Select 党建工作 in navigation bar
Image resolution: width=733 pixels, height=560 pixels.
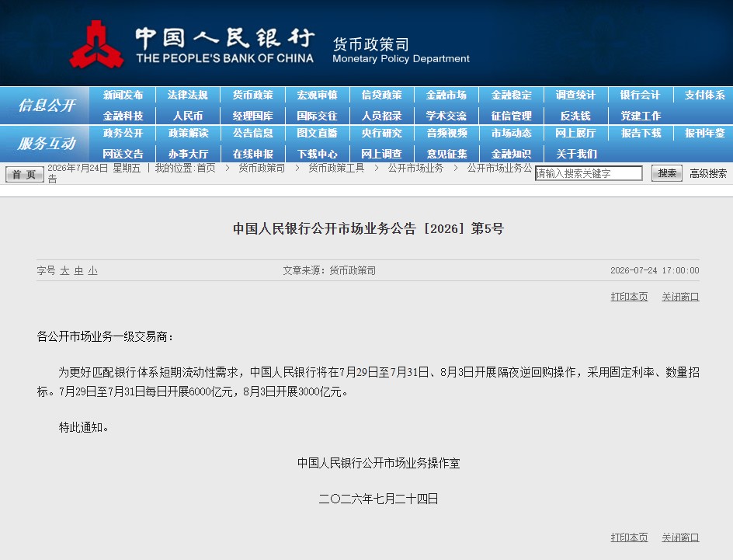[x=640, y=116]
